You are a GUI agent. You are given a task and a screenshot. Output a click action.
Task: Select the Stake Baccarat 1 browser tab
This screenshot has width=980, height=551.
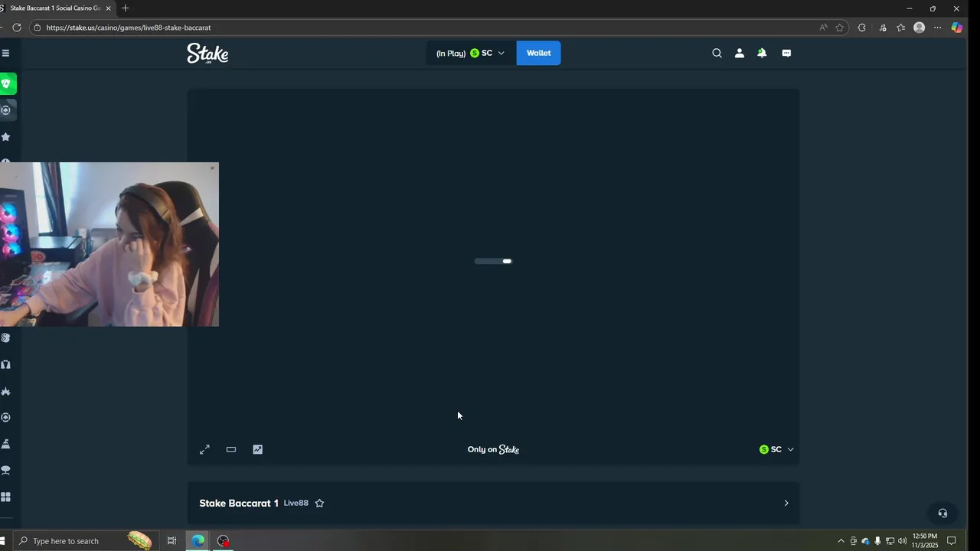click(x=55, y=8)
